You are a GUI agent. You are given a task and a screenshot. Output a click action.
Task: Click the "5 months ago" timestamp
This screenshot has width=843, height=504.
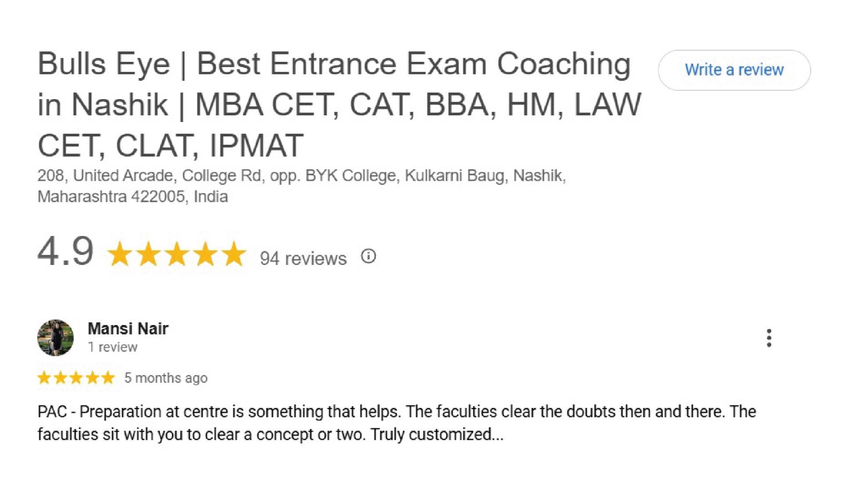tap(166, 378)
